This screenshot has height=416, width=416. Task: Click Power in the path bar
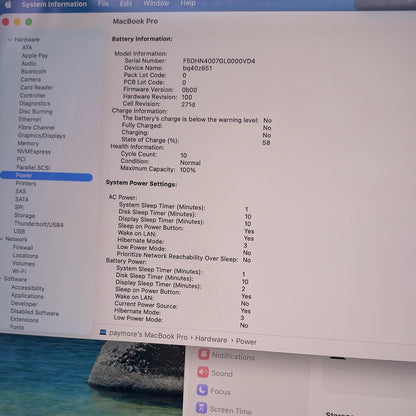[x=246, y=341]
